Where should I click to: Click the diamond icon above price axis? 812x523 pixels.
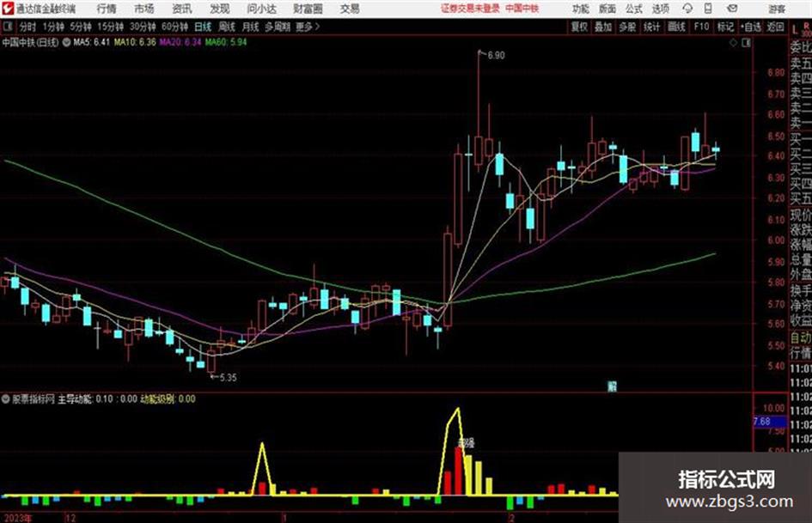coord(733,43)
